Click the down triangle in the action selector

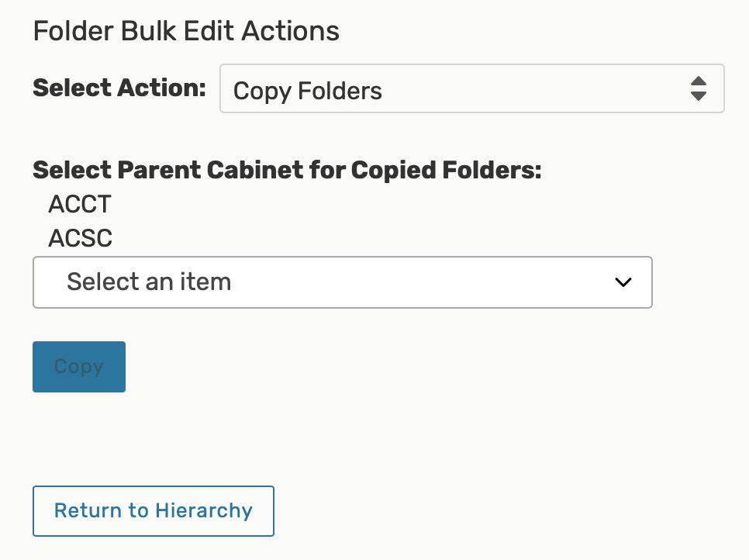(x=698, y=97)
